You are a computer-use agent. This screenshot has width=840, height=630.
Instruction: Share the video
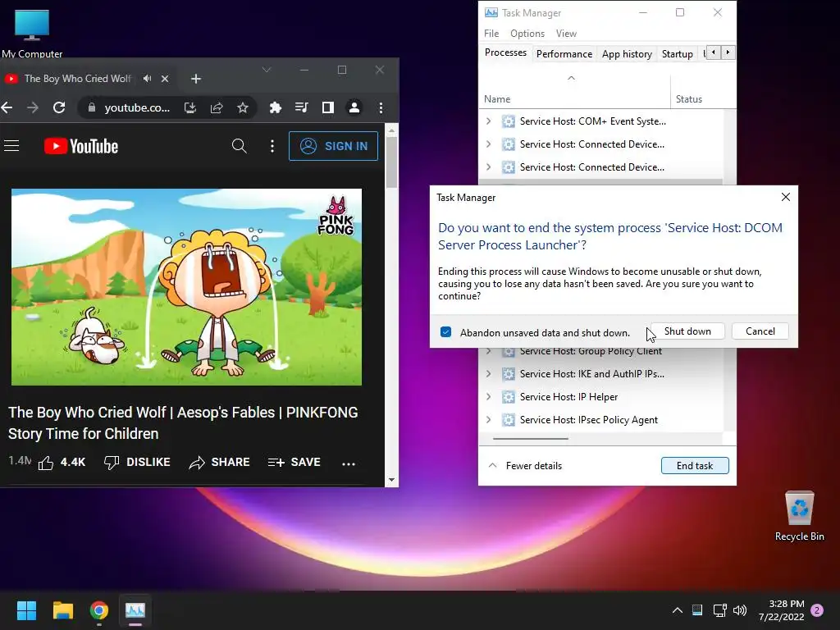point(220,463)
